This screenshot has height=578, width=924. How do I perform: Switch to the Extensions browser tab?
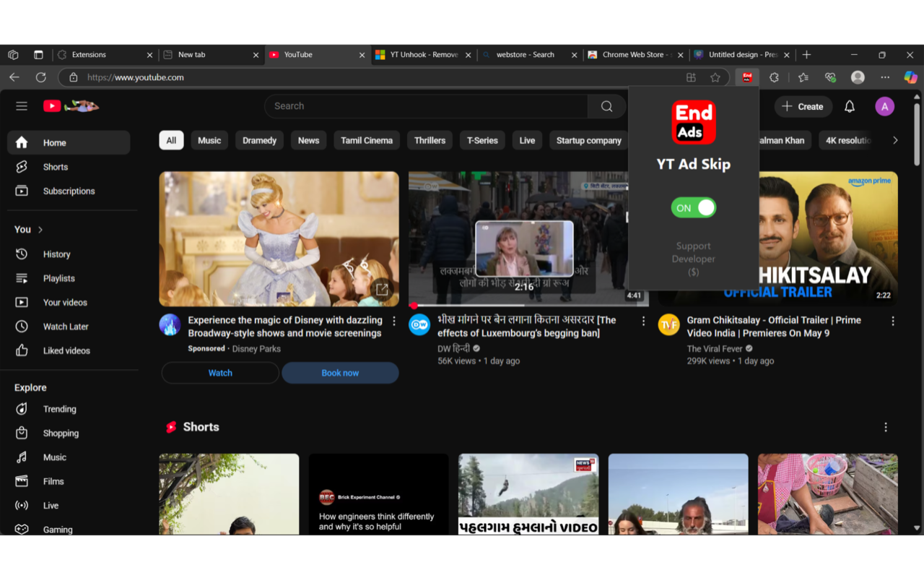point(105,55)
